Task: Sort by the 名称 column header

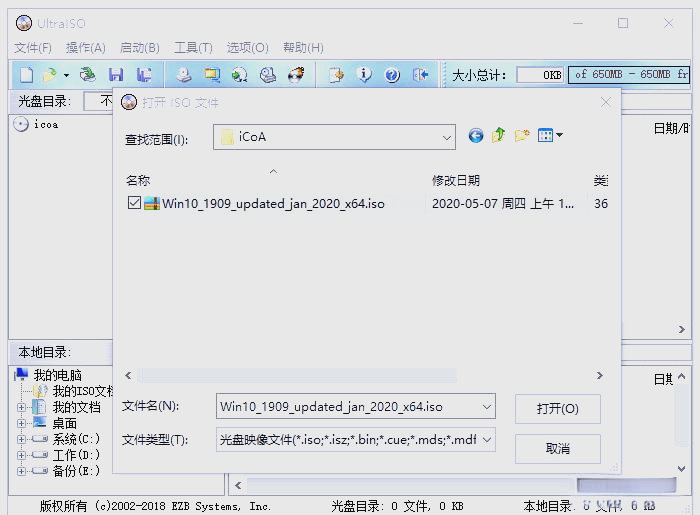Action: coord(138,181)
